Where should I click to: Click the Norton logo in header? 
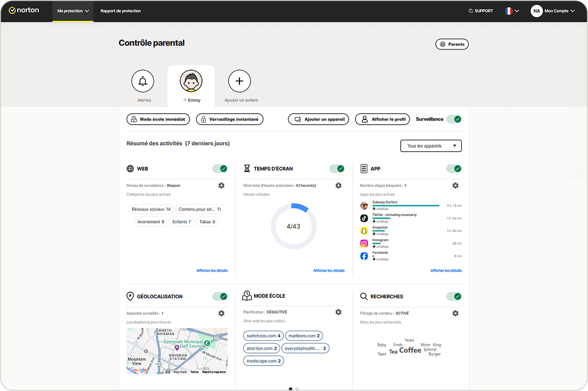(x=24, y=10)
